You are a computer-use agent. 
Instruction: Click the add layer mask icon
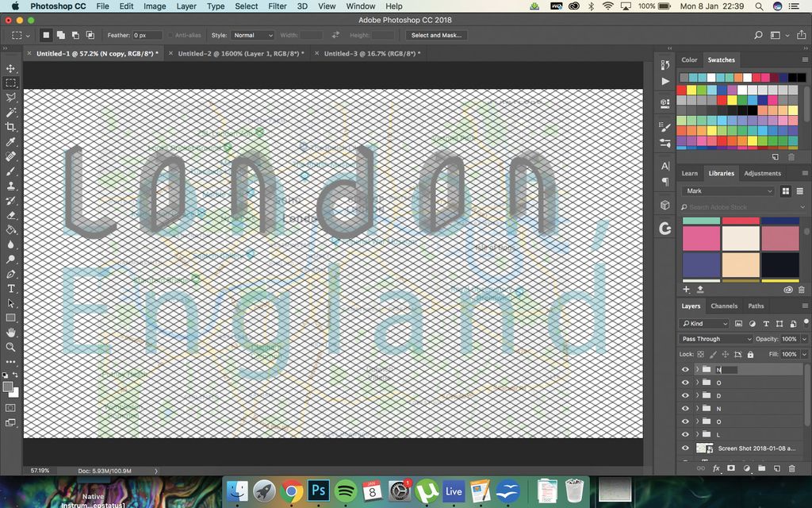coord(731,468)
